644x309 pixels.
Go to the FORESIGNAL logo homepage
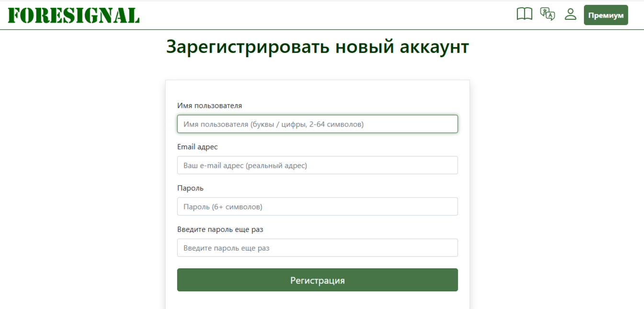pos(74,15)
